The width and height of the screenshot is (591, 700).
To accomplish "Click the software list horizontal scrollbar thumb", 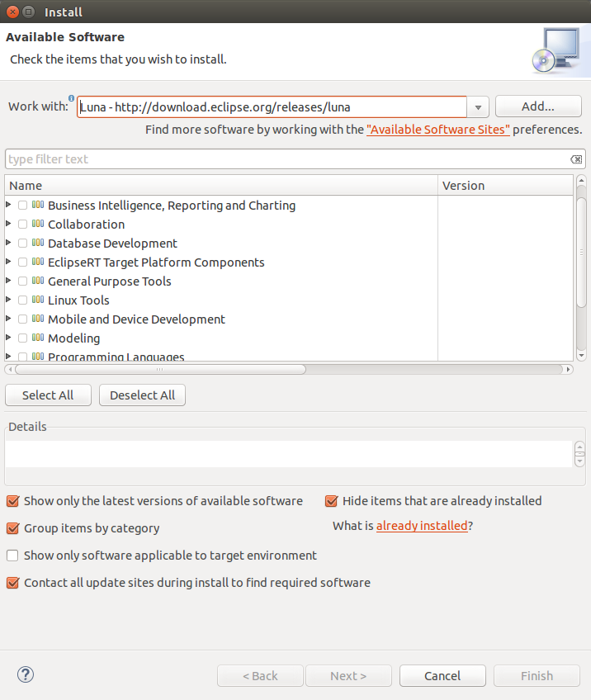I will click(x=160, y=369).
